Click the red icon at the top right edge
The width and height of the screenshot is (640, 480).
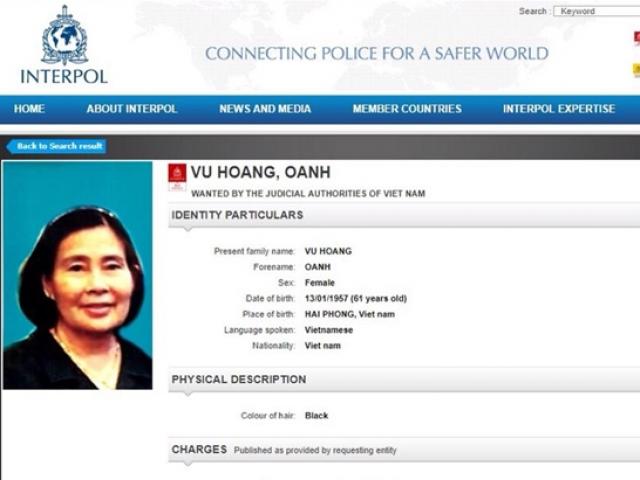click(637, 38)
